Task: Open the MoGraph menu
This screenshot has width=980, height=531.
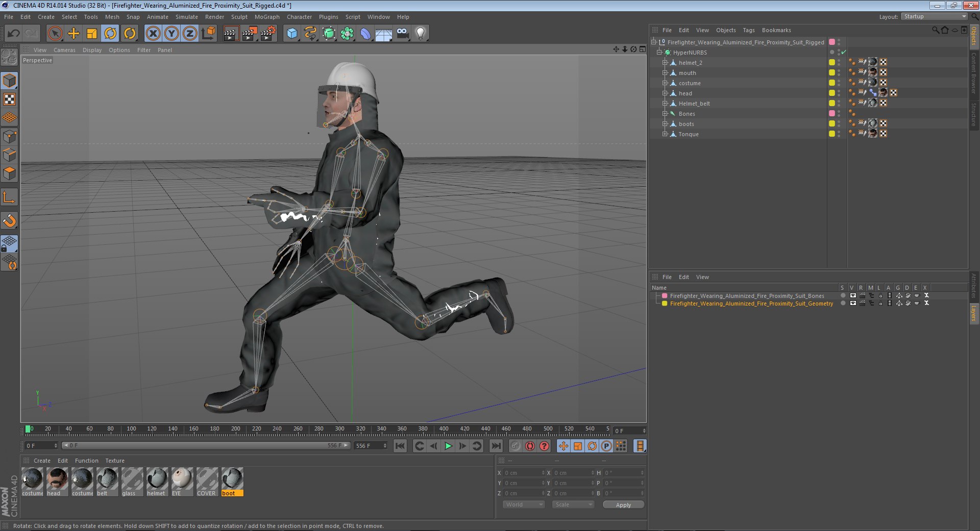Action: [267, 17]
